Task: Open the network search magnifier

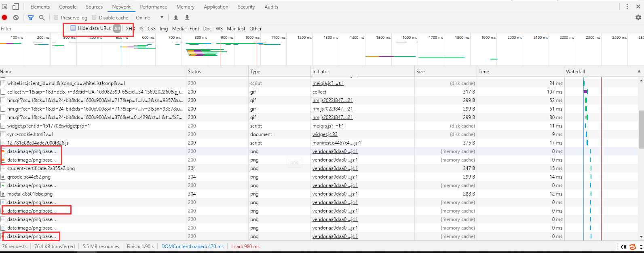Action: coord(42,17)
